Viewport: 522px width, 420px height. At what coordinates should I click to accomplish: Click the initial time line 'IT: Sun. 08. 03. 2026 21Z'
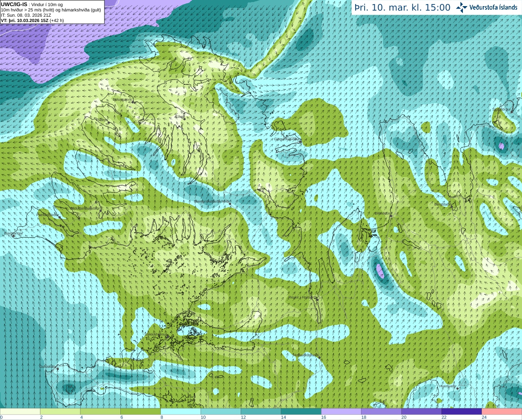tap(26, 15)
